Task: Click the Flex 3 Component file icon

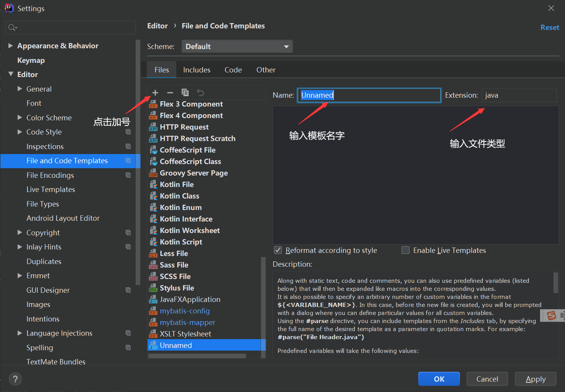Action: click(x=153, y=104)
